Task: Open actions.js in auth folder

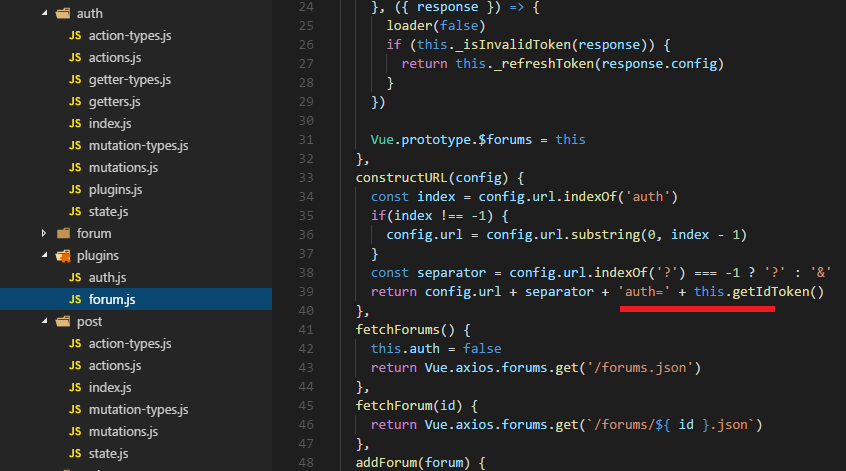Action: coord(115,58)
